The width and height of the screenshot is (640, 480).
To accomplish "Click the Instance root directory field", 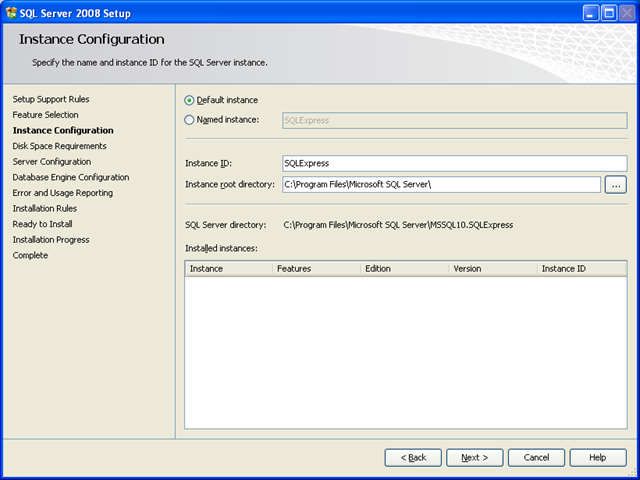I will click(x=442, y=184).
